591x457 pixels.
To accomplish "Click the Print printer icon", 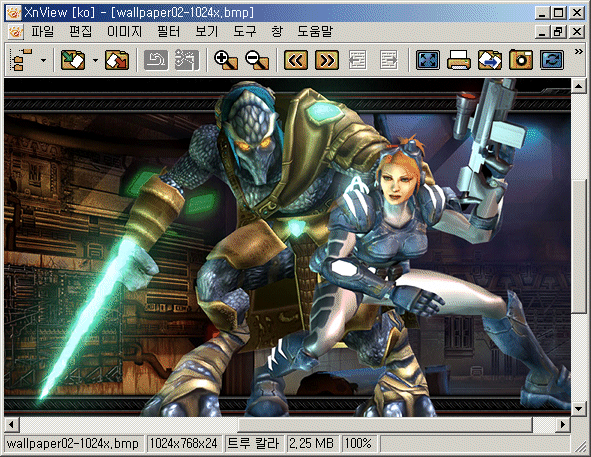I will [x=459, y=60].
